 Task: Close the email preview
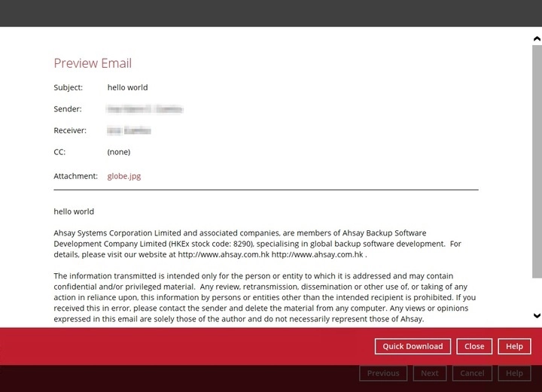click(x=474, y=346)
